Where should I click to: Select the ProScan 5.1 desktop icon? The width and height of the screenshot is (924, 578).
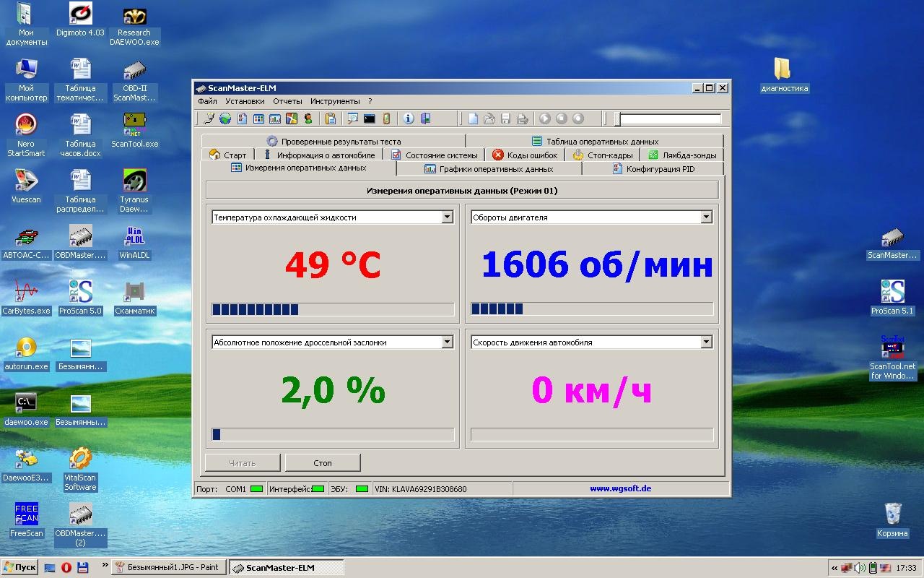tap(892, 298)
